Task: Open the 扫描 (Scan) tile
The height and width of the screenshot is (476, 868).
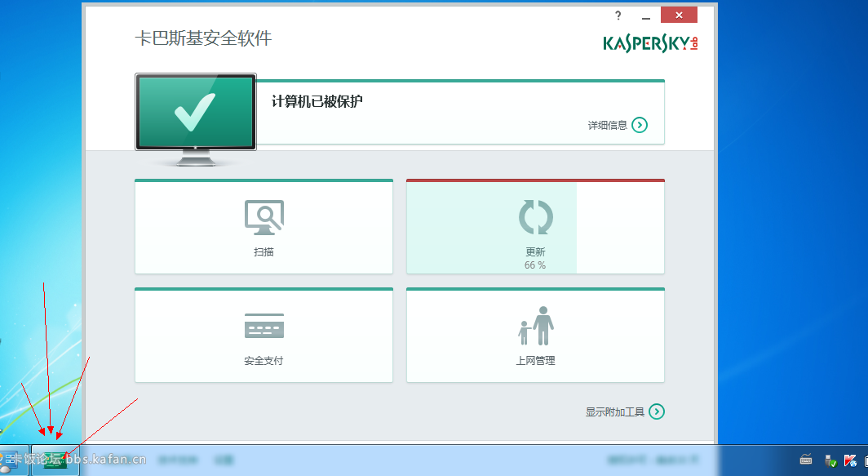Action: tap(263, 227)
